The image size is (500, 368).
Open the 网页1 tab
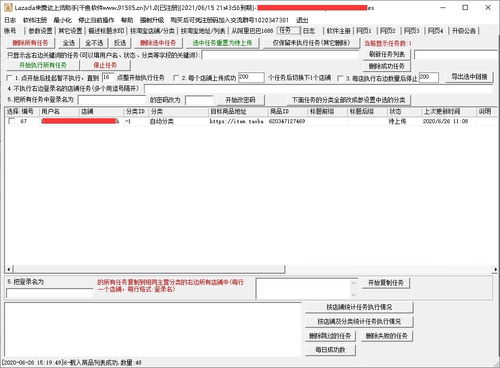[x=364, y=31]
